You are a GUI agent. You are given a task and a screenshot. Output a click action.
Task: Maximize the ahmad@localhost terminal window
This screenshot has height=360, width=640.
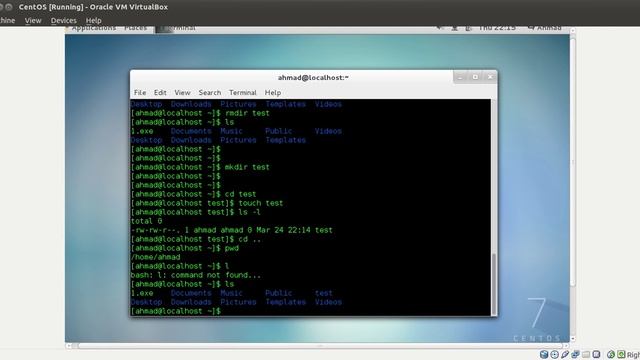coord(476,77)
